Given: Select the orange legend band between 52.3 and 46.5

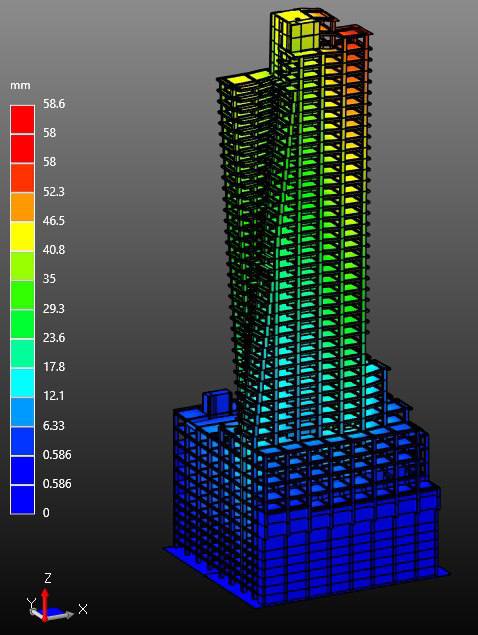Looking at the screenshot, I should (x=22, y=207).
